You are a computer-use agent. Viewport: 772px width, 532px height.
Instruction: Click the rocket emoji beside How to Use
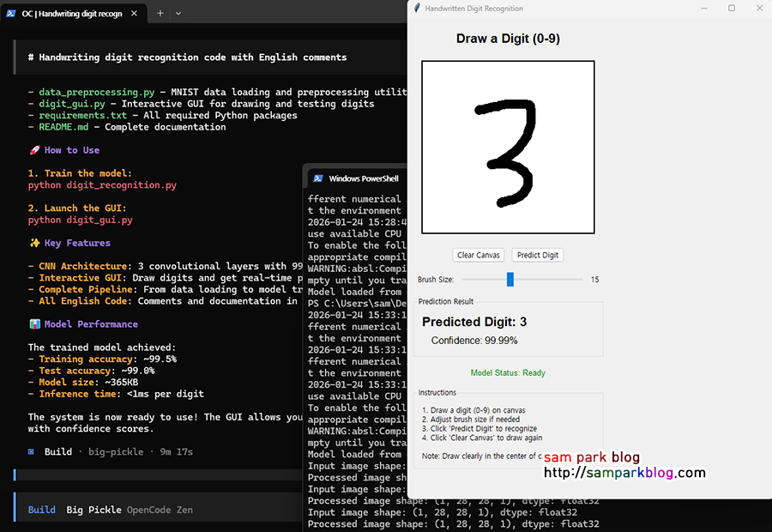click(34, 150)
